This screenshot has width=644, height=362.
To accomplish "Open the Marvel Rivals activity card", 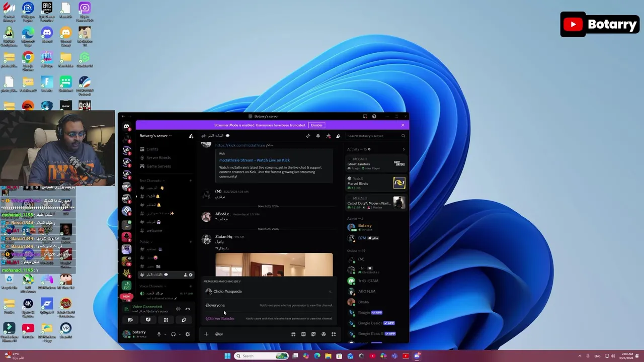I will pyautogui.click(x=376, y=183).
